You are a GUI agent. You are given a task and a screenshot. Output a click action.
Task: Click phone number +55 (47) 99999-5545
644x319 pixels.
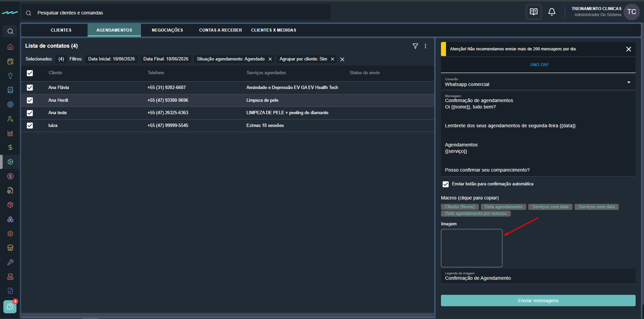click(x=168, y=126)
